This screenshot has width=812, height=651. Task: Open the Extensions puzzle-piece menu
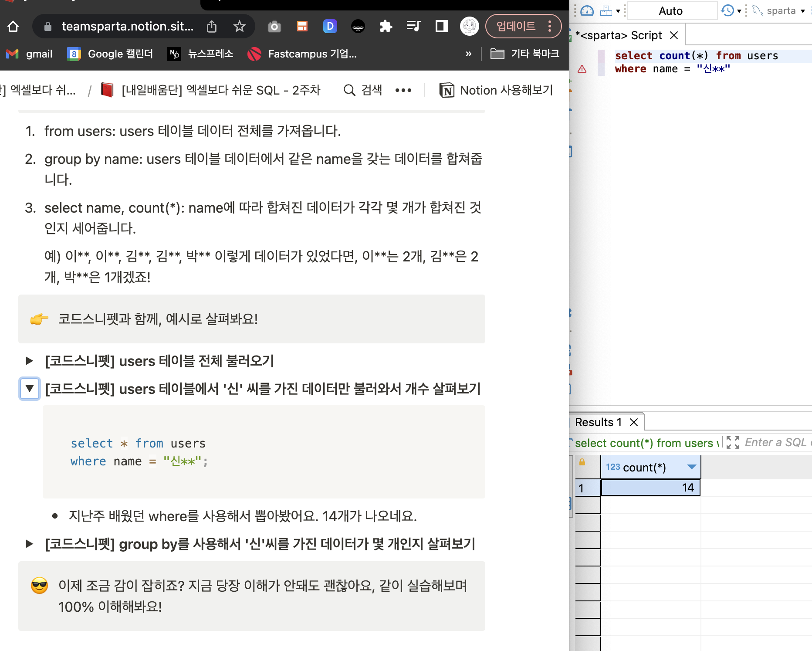point(386,27)
